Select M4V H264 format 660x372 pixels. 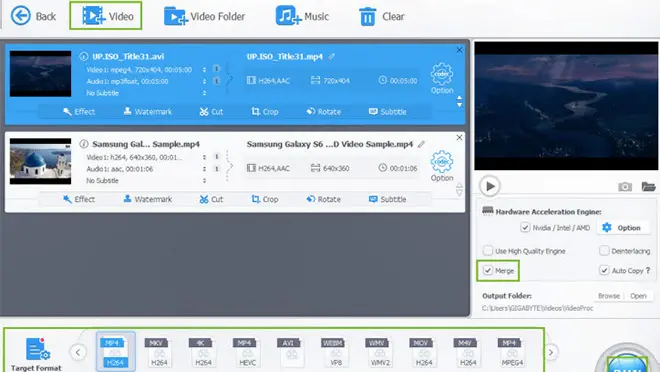pyautogui.click(x=468, y=352)
